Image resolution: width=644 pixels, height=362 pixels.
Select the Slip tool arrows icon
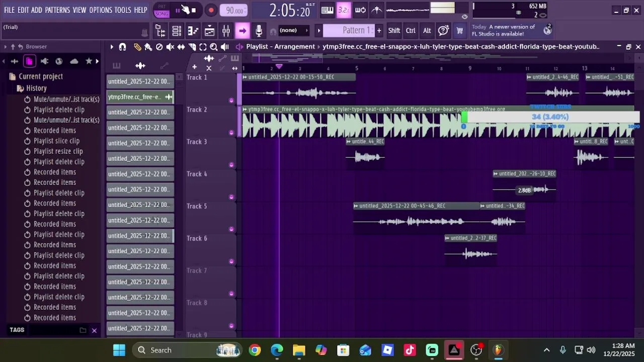pyautogui.click(x=181, y=47)
